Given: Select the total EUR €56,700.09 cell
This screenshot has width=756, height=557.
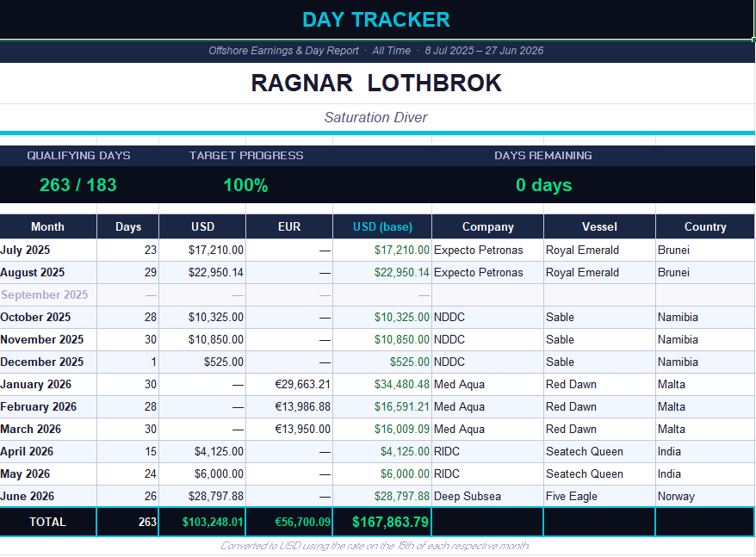Looking at the screenshot, I should point(289,522).
